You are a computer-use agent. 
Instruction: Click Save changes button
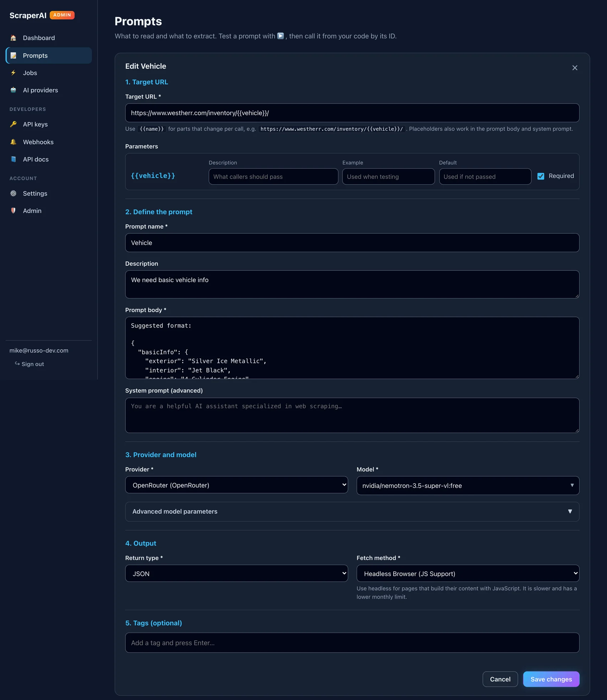tap(551, 679)
